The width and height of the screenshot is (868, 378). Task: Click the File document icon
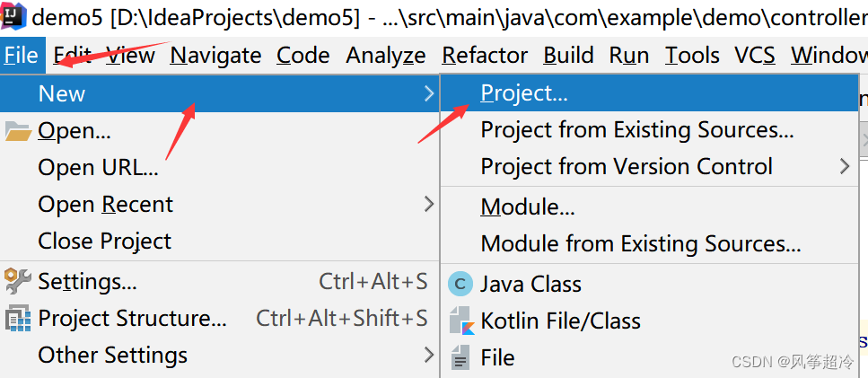460,357
